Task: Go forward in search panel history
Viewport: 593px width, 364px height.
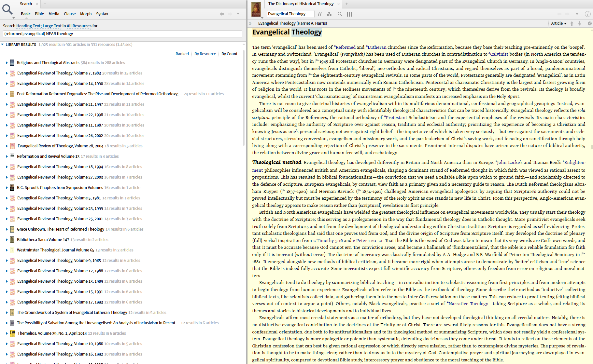Action: click(230, 14)
